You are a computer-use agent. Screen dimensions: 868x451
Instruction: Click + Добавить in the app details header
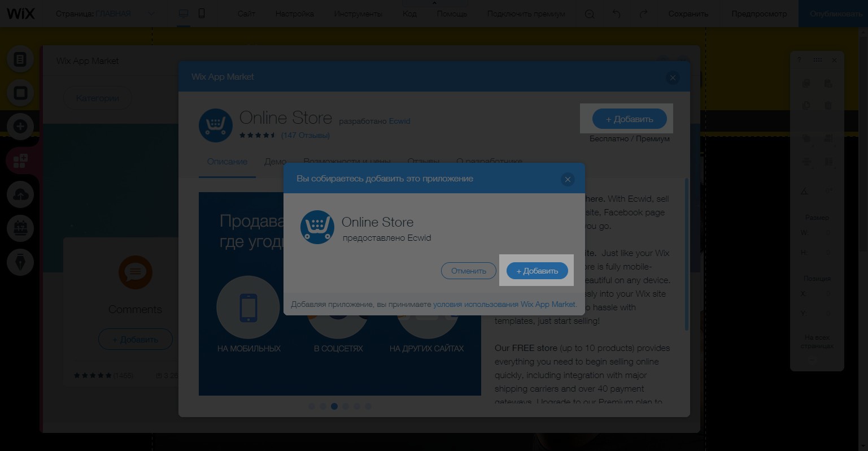(629, 119)
